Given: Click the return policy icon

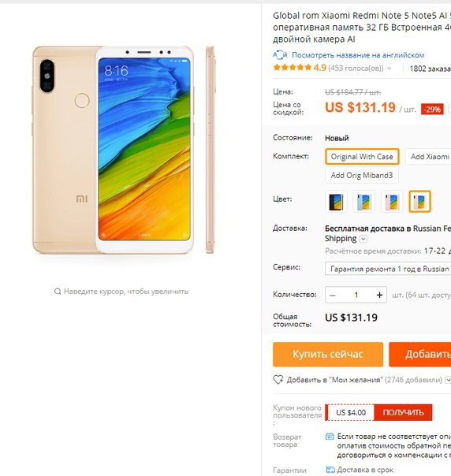Looking at the screenshot, I should 330,437.
